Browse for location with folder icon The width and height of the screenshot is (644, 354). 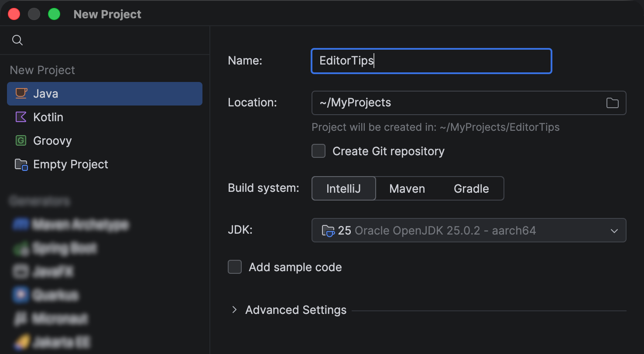[x=613, y=103]
